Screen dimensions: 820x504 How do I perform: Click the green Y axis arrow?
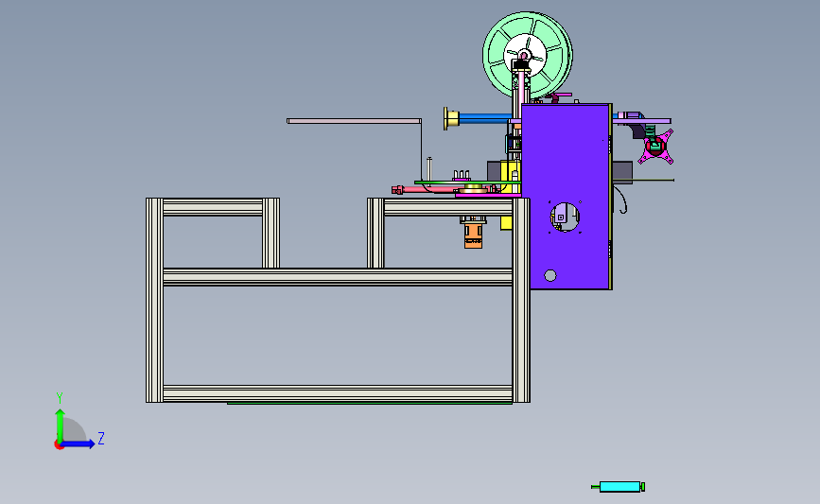click(60, 424)
